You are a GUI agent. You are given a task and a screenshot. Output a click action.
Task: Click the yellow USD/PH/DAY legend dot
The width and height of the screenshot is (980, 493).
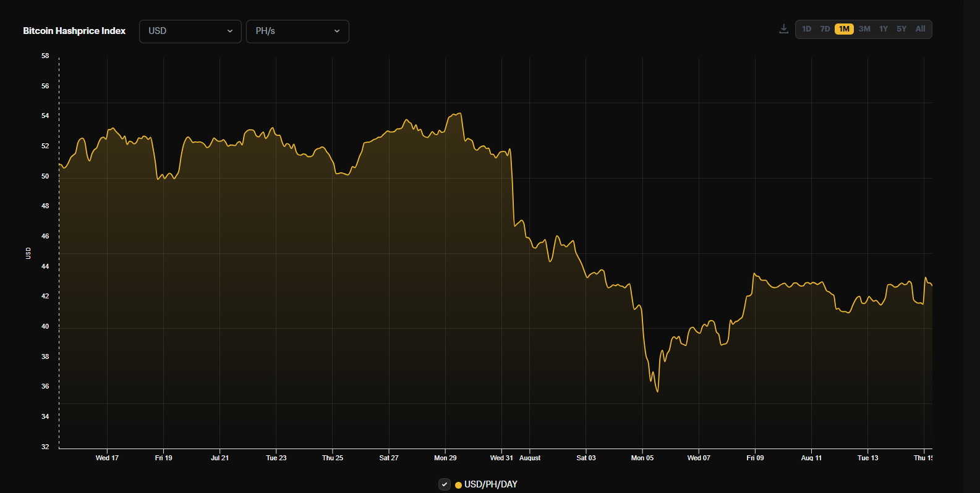[458, 485]
